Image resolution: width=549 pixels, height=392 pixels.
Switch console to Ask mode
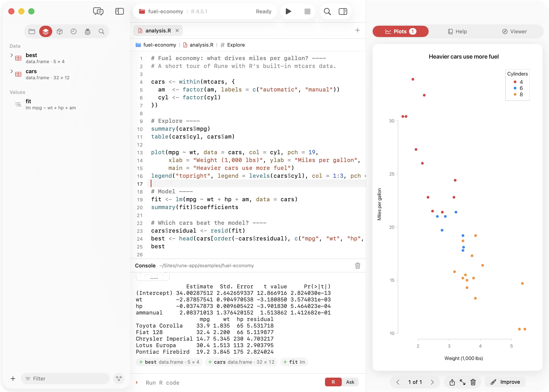(350, 382)
